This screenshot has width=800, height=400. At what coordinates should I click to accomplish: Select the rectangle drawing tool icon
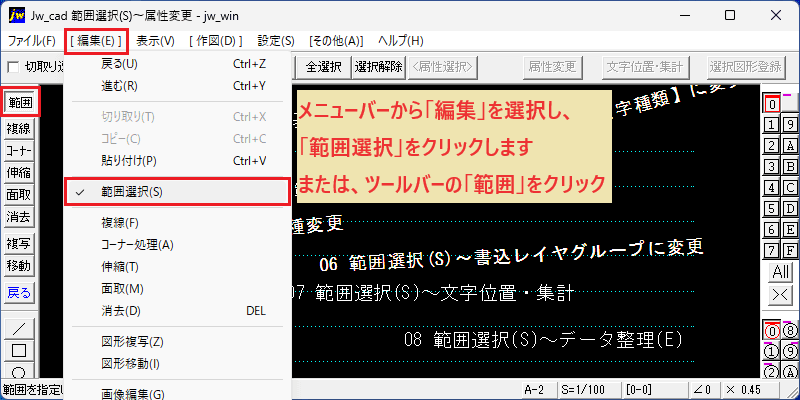[19, 351]
